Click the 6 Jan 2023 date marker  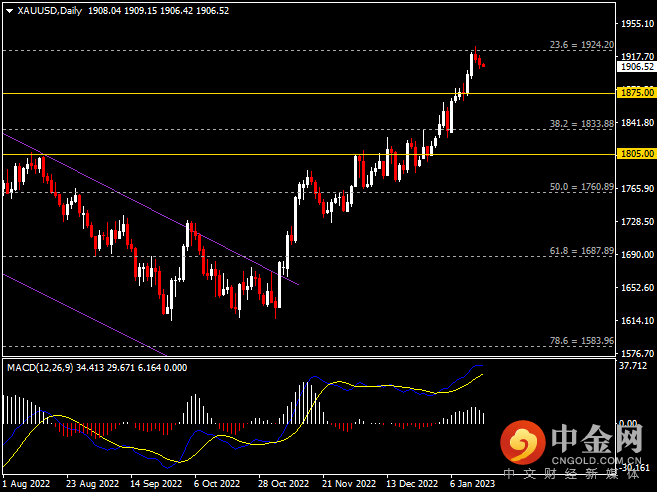[x=470, y=482]
